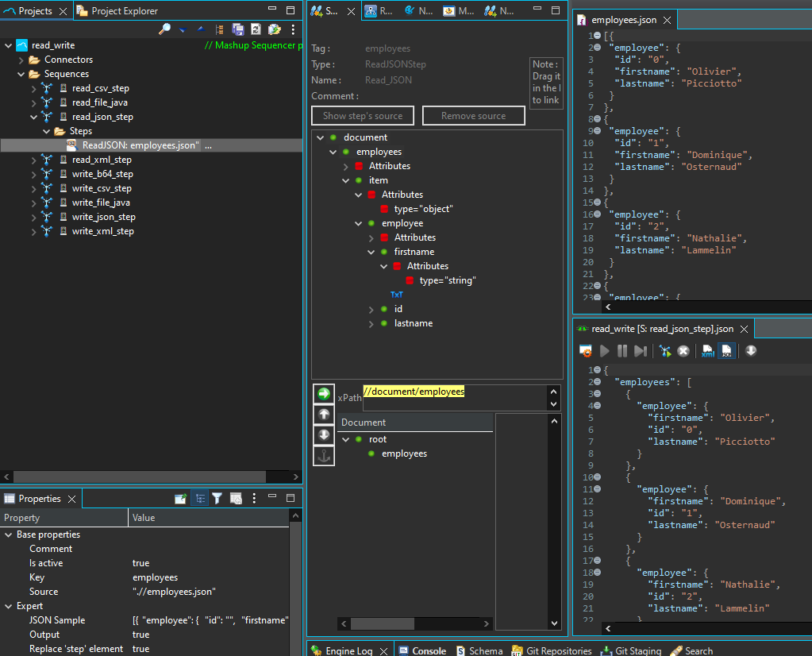The height and width of the screenshot is (656, 812).
Task: Collapse the employees node in the source tree
Action: coord(333,151)
